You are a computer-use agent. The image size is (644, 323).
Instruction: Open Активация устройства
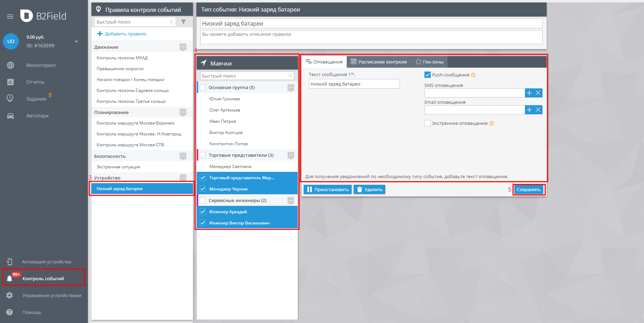47,262
